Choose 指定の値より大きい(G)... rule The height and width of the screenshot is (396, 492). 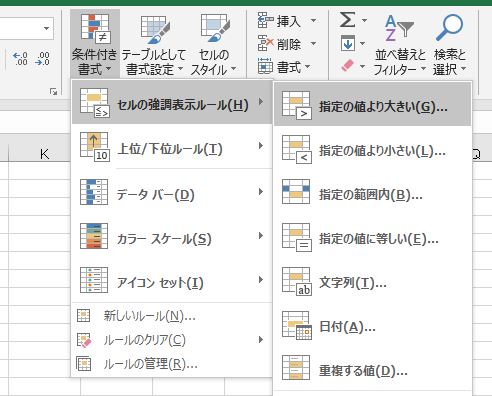pyautogui.click(x=372, y=104)
